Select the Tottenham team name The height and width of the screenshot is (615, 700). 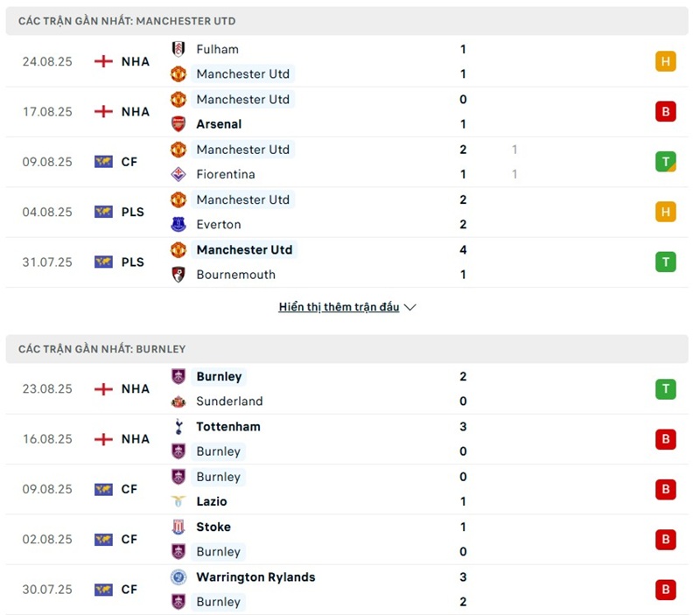tap(227, 426)
